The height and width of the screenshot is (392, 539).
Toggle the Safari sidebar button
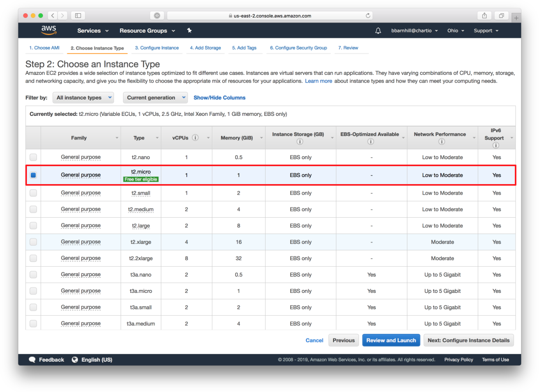(x=78, y=16)
